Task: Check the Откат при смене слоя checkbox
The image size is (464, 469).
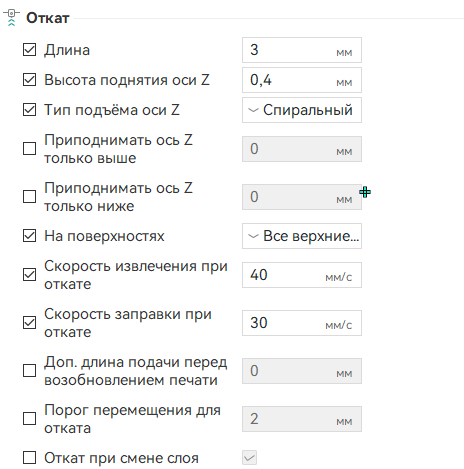Action: click(x=29, y=458)
